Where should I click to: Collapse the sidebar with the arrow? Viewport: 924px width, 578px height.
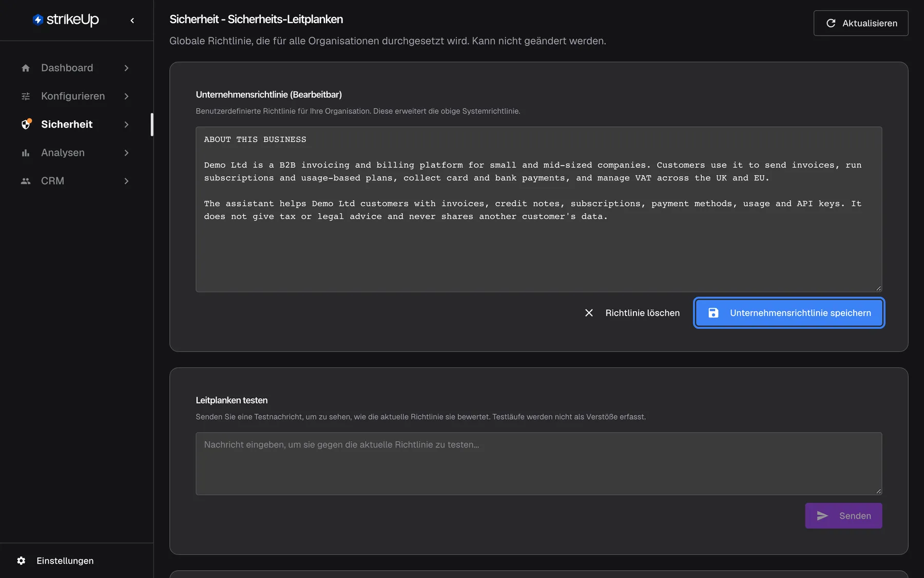coord(132,21)
